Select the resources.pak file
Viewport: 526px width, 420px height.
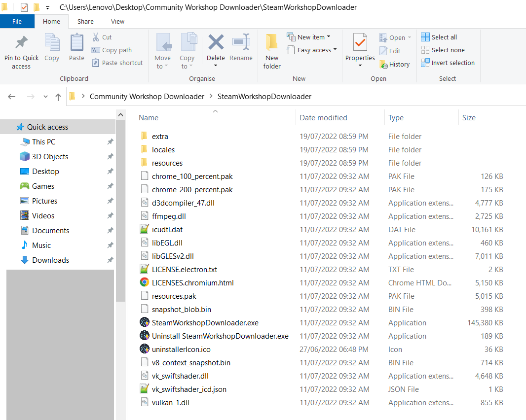(x=174, y=296)
